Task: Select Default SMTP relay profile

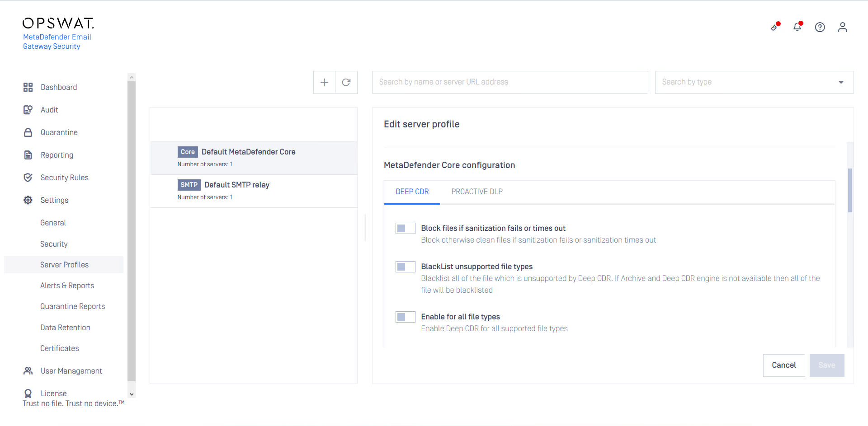Action: tap(254, 191)
